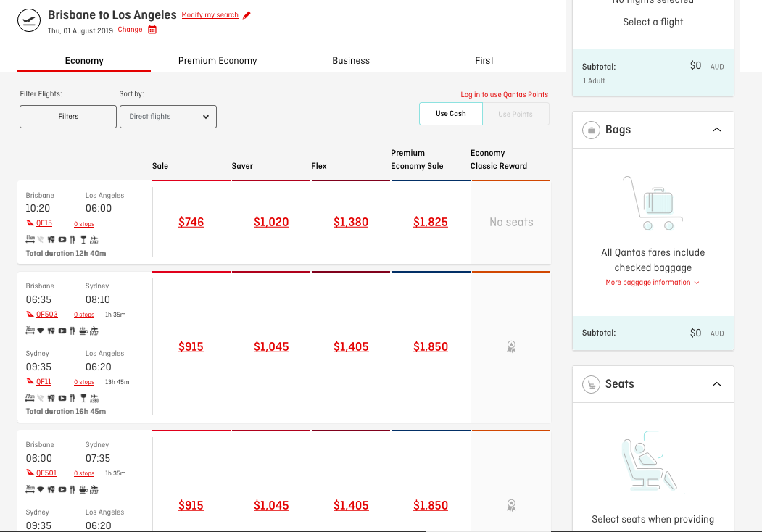Click the Saver fare column header
The width and height of the screenshot is (762, 532).
click(x=242, y=166)
